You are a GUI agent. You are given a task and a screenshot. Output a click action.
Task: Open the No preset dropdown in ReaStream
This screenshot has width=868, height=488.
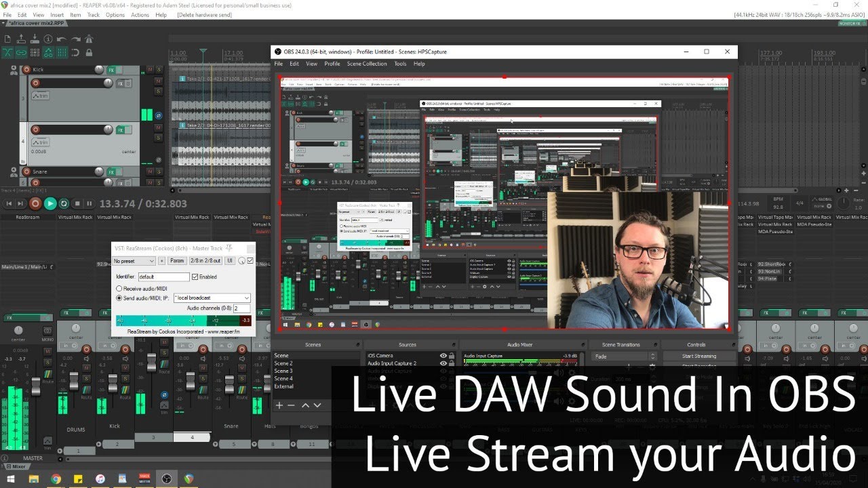pos(134,261)
